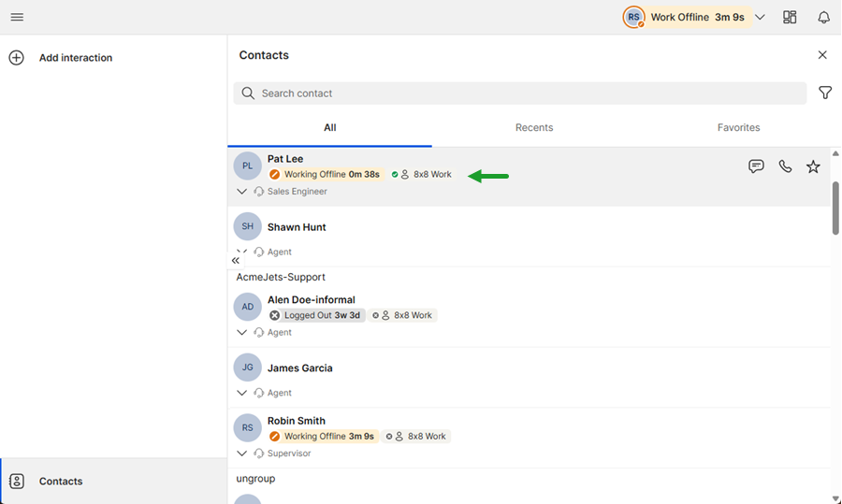Screen dimensions: 842x504
Task: Click the scroll up arrow of contacts list
Action: (x=835, y=153)
